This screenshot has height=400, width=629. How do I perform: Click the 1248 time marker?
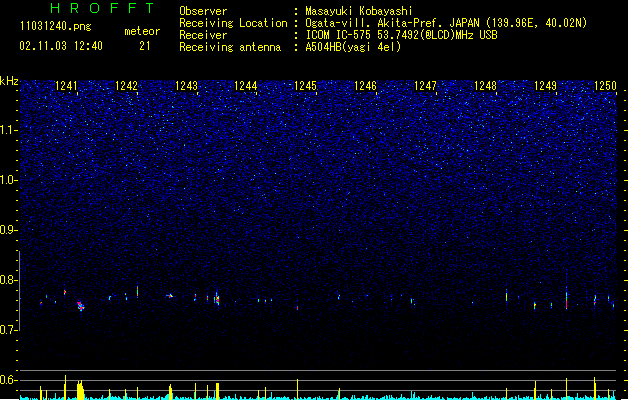[x=485, y=86]
